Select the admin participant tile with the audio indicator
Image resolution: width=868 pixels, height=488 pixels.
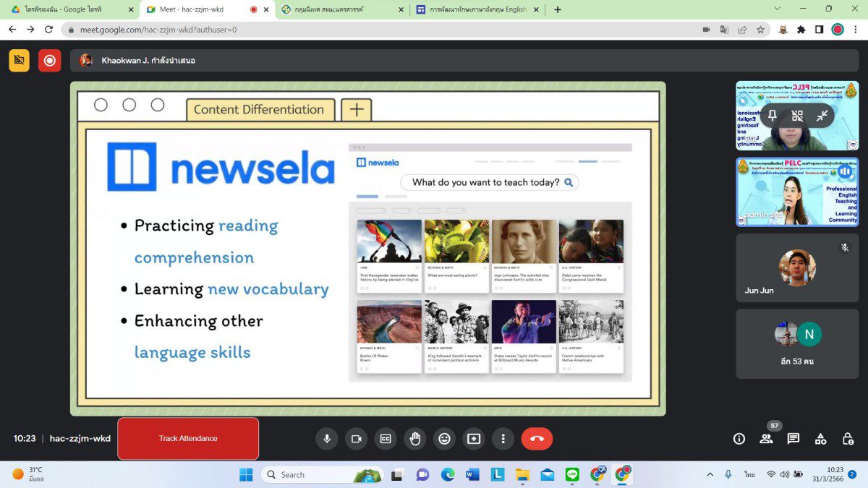797,192
